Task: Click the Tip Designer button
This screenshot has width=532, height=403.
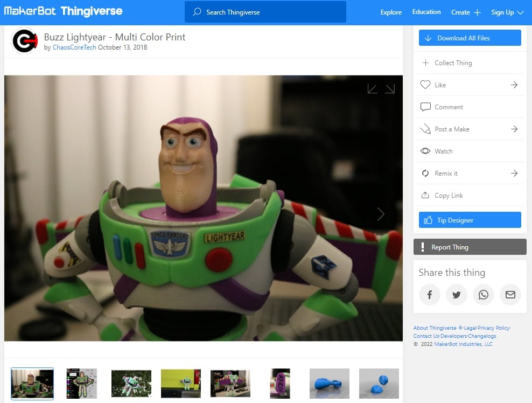Action: [470, 220]
